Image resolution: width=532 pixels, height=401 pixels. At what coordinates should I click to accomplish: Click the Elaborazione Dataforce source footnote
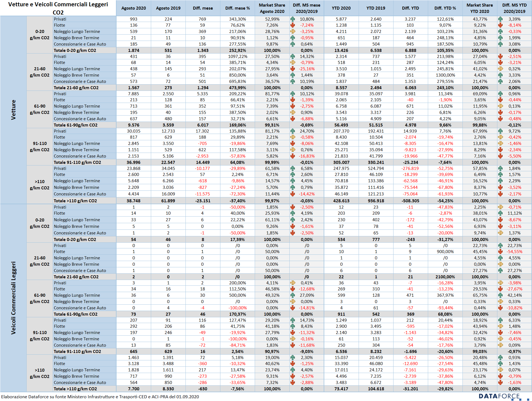click(x=100, y=397)
